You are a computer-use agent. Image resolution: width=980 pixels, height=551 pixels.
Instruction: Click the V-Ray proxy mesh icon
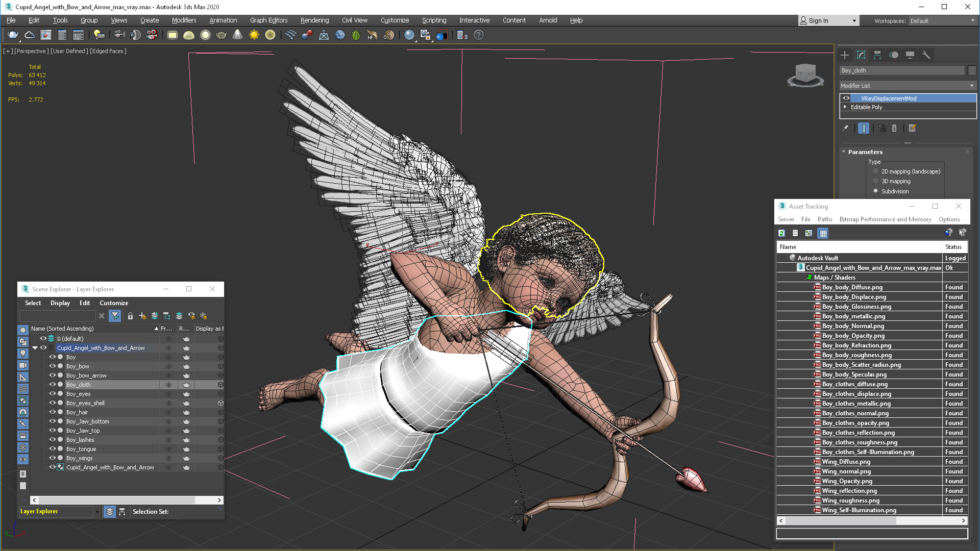[x=324, y=35]
